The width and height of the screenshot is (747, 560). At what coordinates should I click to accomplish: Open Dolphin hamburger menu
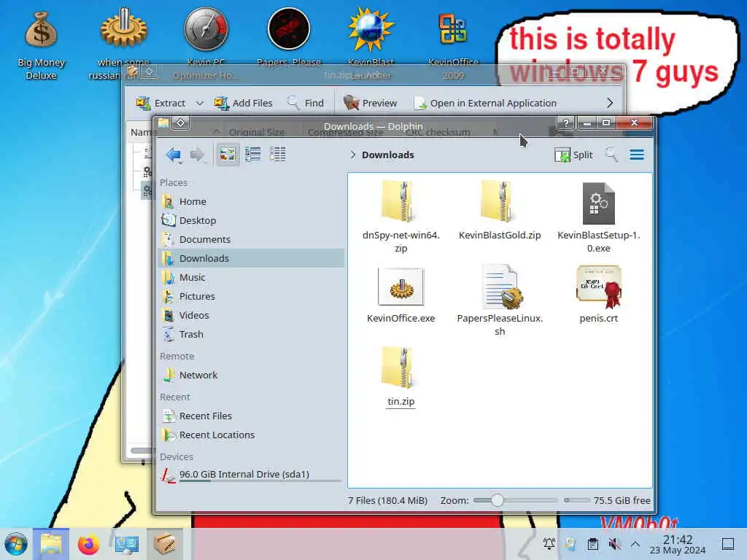point(637,155)
